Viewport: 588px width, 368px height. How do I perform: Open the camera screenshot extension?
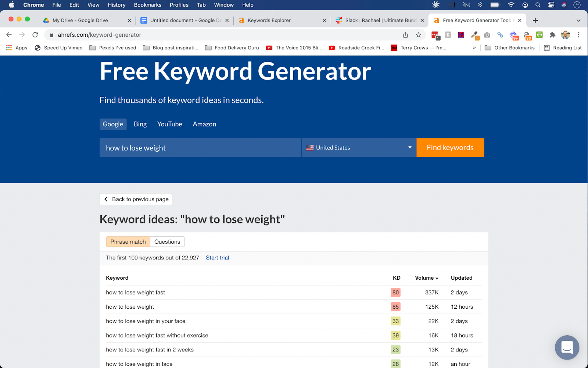point(487,35)
